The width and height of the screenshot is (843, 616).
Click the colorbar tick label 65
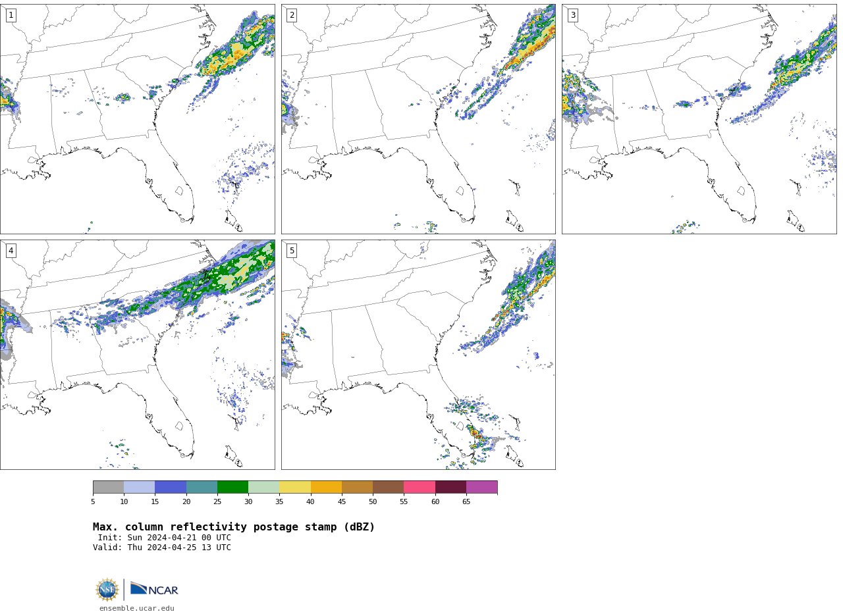[466, 502]
